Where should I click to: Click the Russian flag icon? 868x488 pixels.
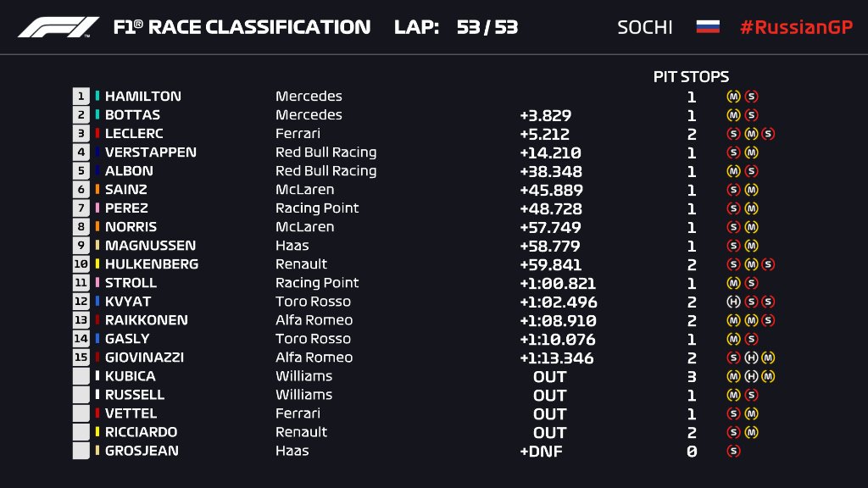[708, 27]
